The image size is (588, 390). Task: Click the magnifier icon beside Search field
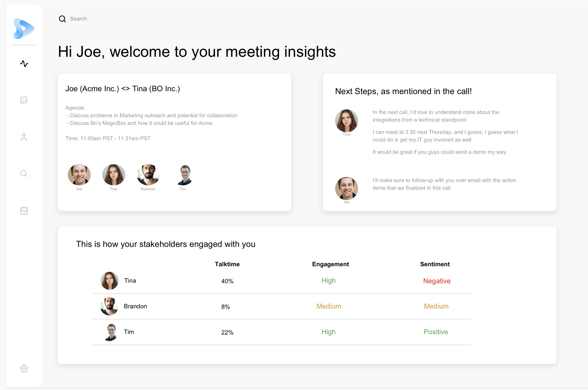[62, 19]
